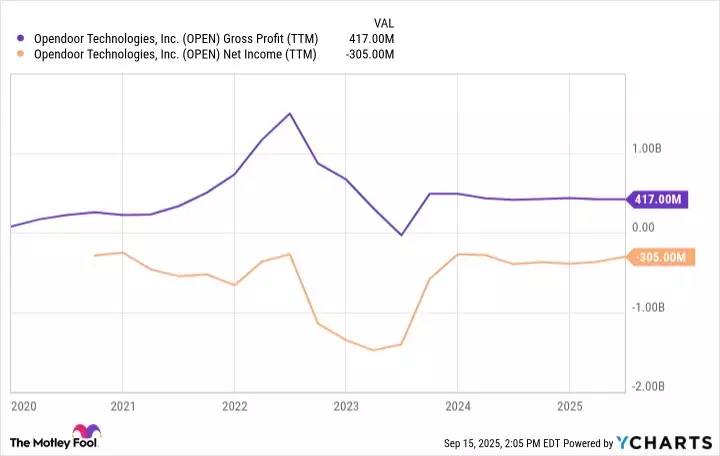Screen dimensions: 720x456
Task: Click the orange Net Income legend dot
Action: [22, 54]
